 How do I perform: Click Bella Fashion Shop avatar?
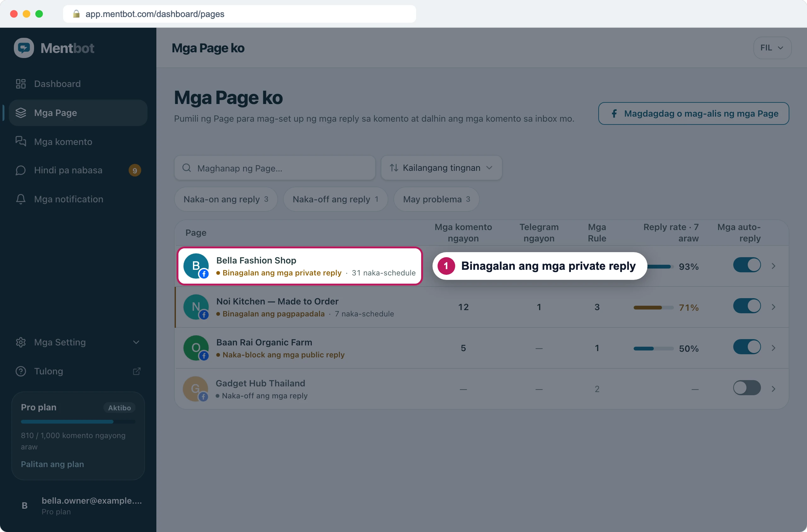(x=196, y=266)
